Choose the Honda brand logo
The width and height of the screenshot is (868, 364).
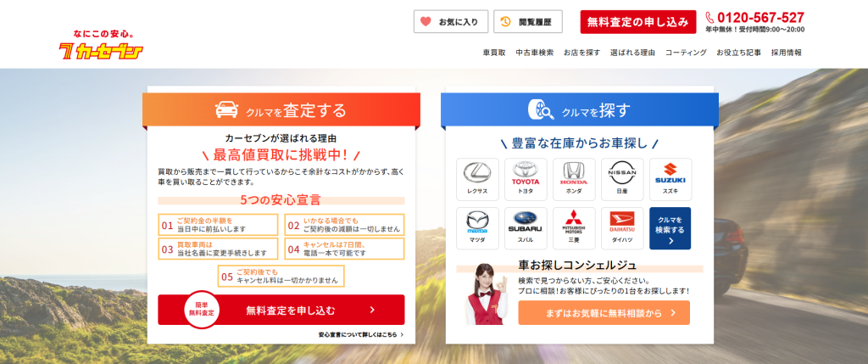click(x=574, y=179)
